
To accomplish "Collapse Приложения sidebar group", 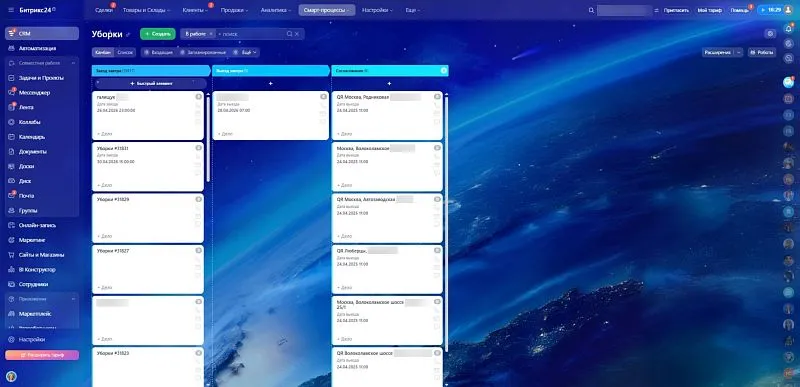I will pos(73,299).
